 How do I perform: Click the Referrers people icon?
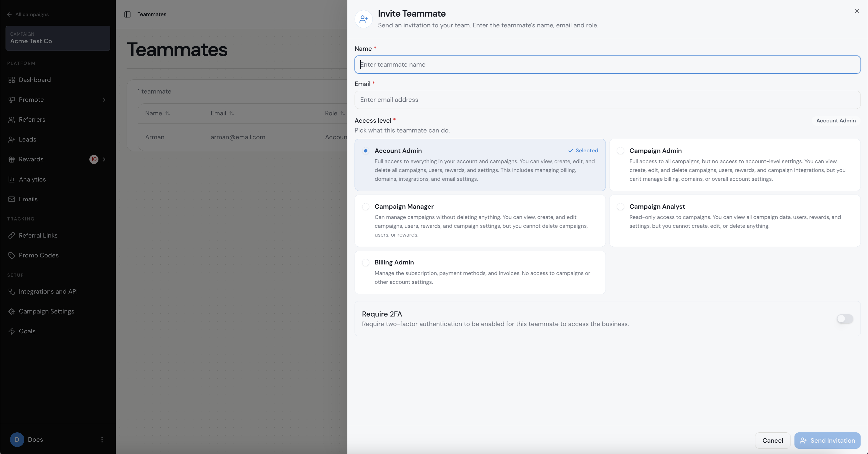tap(12, 120)
